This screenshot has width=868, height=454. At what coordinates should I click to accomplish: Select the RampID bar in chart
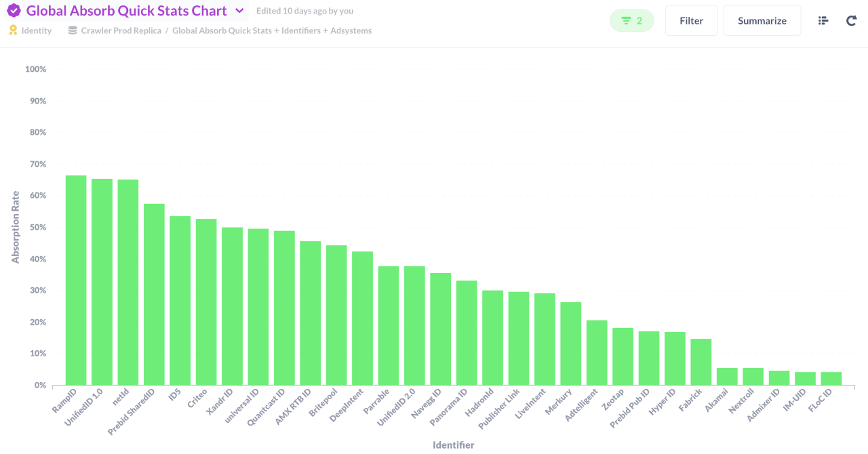click(76, 281)
